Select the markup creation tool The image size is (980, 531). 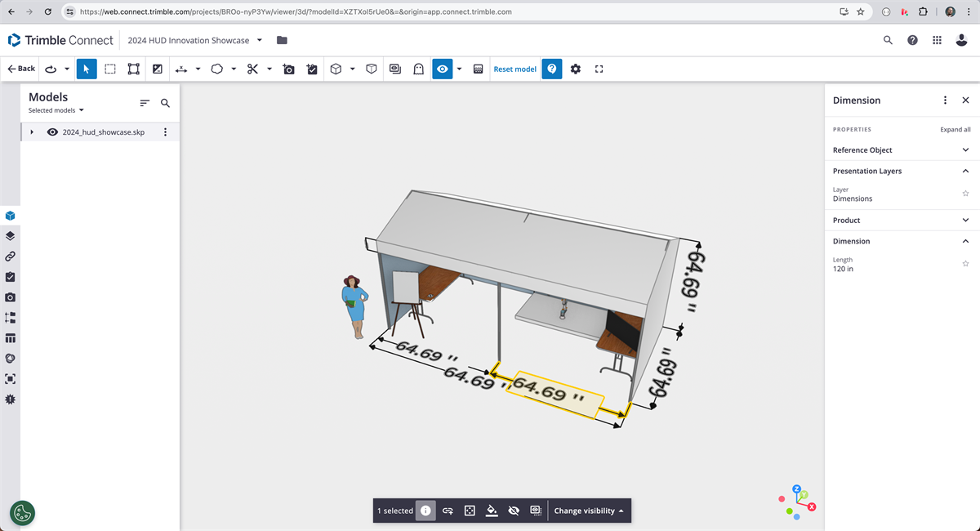point(312,69)
